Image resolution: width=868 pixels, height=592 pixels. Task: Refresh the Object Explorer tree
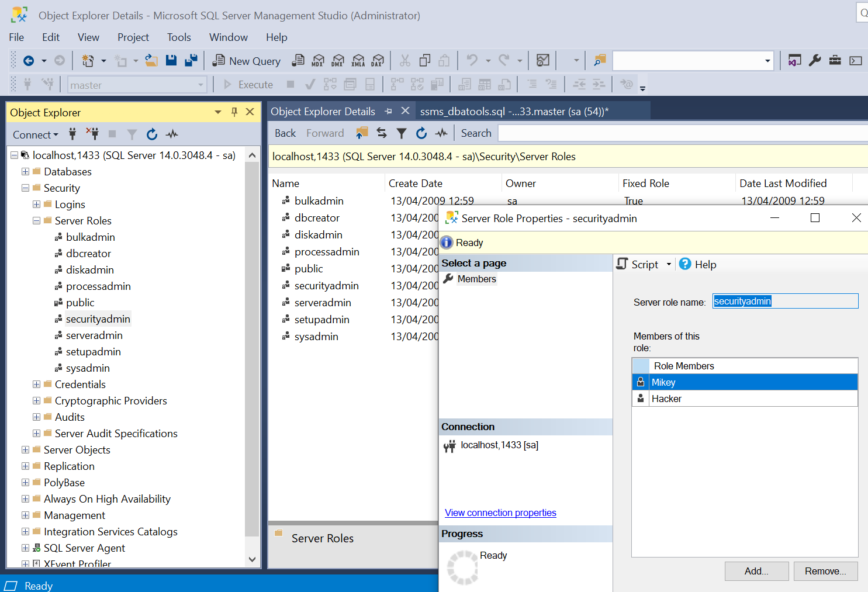[x=152, y=134]
